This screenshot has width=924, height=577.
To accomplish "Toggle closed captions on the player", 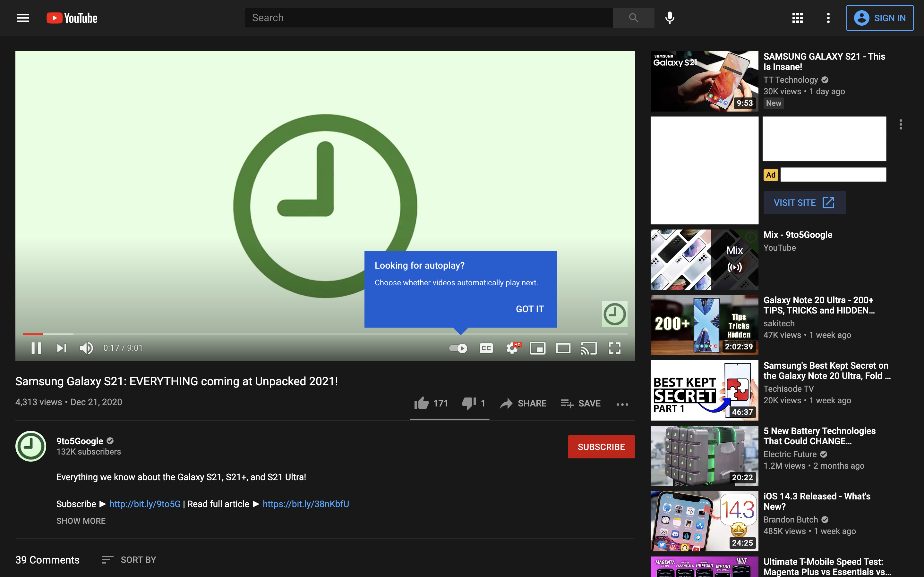I will click(x=486, y=348).
